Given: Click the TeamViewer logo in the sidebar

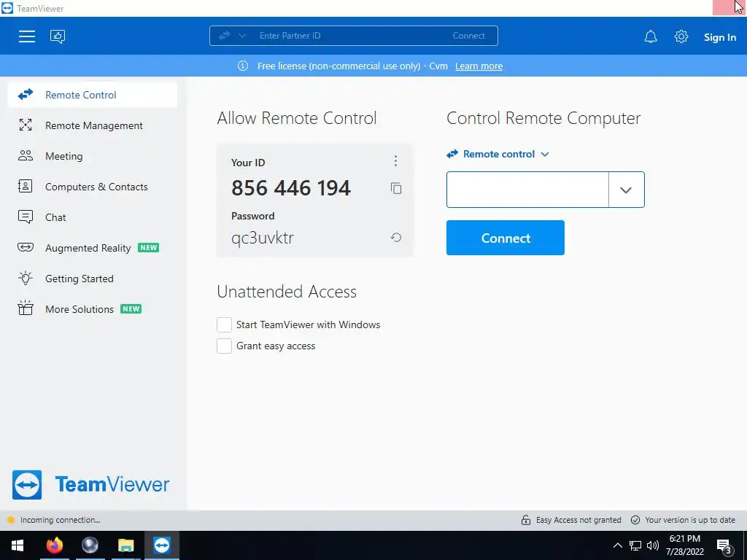Looking at the screenshot, I should [90, 485].
